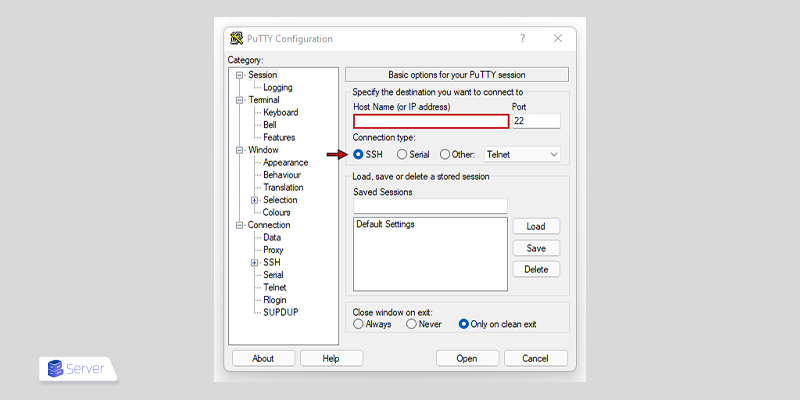
Task: Open the Telnet connection type dropdown
Action: 522,154
